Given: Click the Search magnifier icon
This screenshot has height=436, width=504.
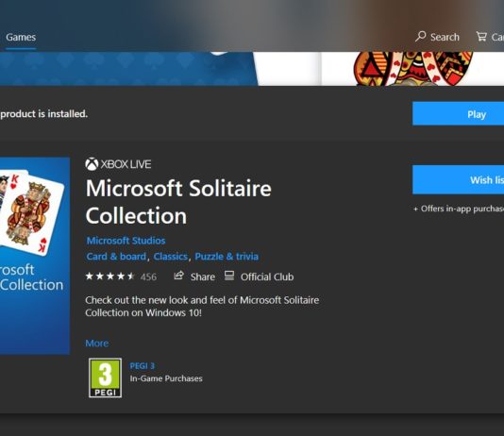Looking at the screenshot, I should click(420, 36).
